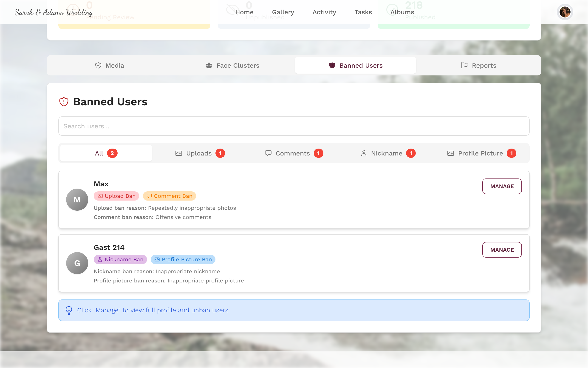Viewport: 588px width, 368px height.
Task: Open Gallery from the navigation bar
Action: [283, 12]
